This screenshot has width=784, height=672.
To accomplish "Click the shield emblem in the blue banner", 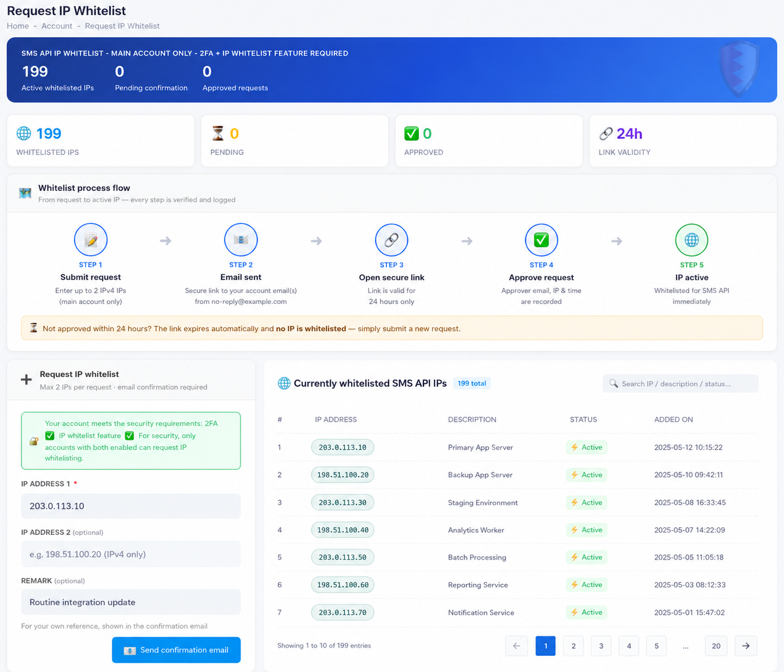I will point(739,69).
